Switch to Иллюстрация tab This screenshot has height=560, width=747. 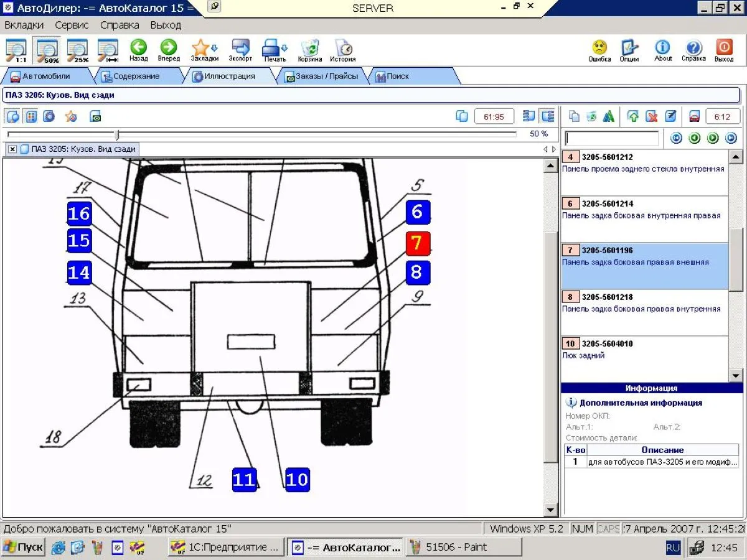(230, 76)
